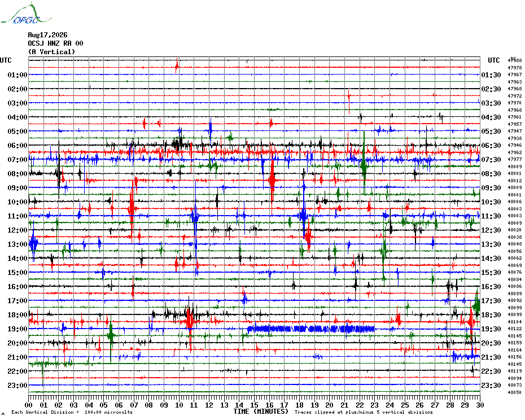Click minute 30 on the time axis
The width and height of the screenshot is (525, 420).
pyautogui.click(x=480, y=405)
